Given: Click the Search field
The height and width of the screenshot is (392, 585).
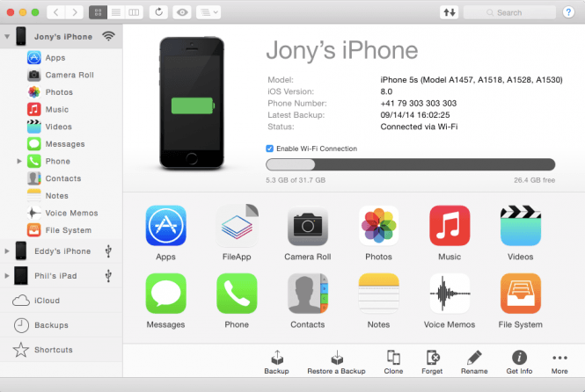Looking at the screenshot, I should pyautogui.click(x=509, y=12).
